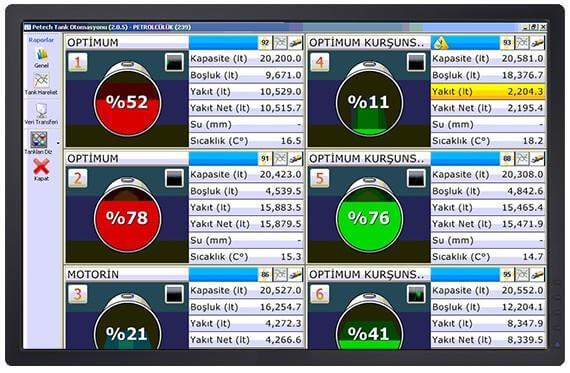Click tank 6 dipstick icon in header

pos(537,275)
